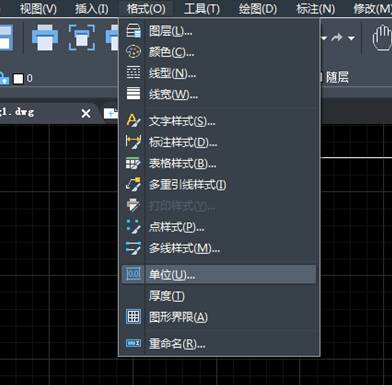This screenshot has height=385, width=392.
Task: Click the grid icon beside 图形界限(A)
Action: [133, 316]
